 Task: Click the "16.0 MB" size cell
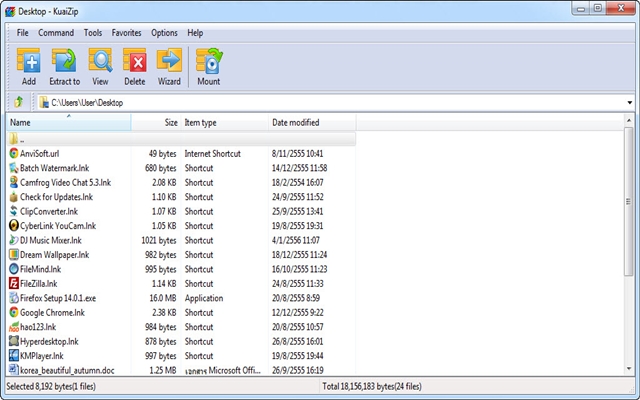(162, 298)
